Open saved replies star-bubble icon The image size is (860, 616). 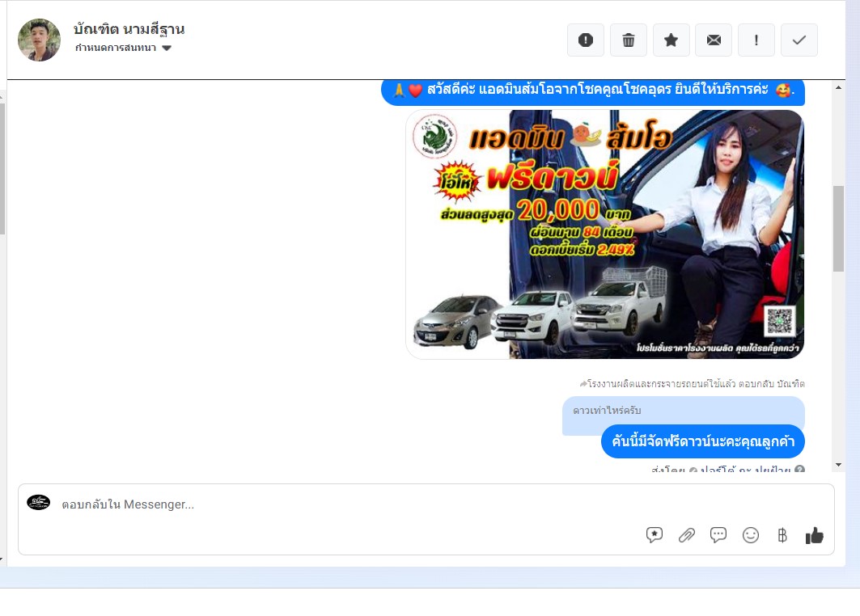pos(655,535)
